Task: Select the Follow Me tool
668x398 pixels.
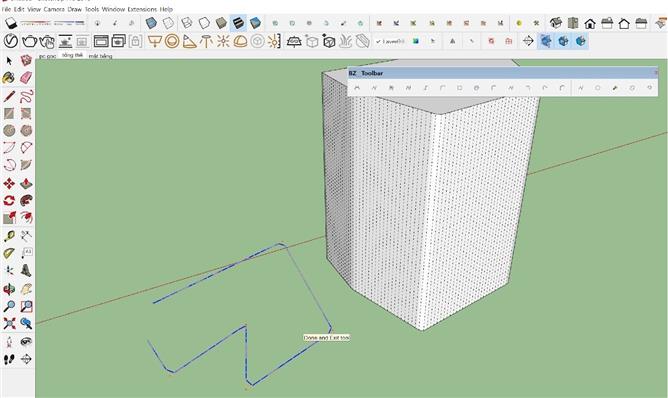Action: click(26, 200)
